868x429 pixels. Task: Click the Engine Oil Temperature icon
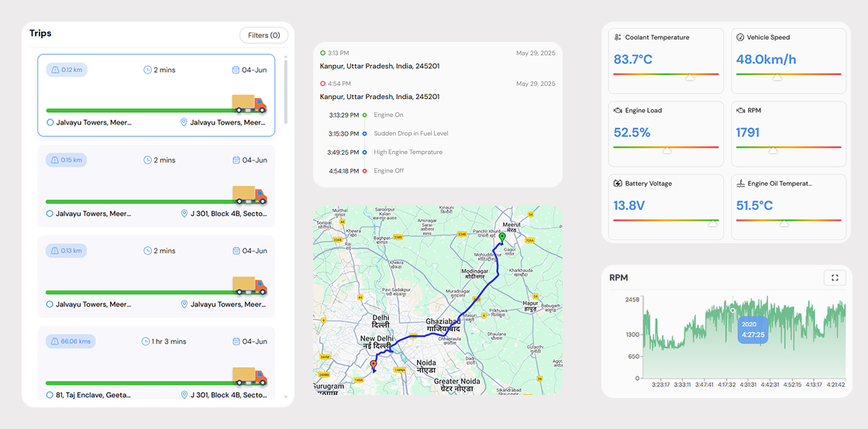pos(740,184)
